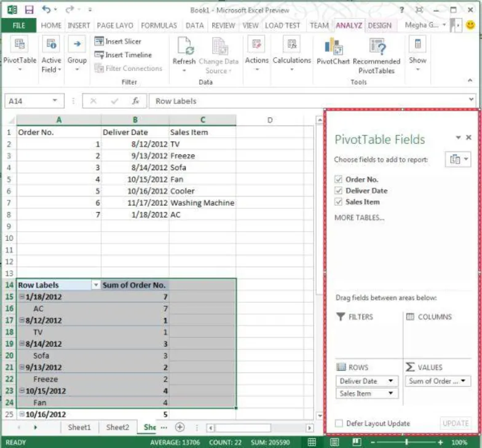
Task: Switch to the FORMULAS ribbon tab
Action: click(x=159, y=25)
